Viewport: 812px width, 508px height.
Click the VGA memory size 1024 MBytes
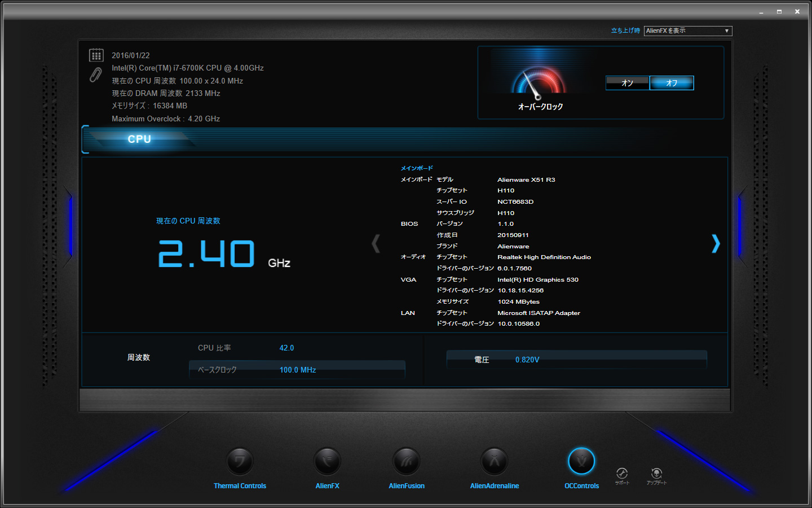(518, 302)
